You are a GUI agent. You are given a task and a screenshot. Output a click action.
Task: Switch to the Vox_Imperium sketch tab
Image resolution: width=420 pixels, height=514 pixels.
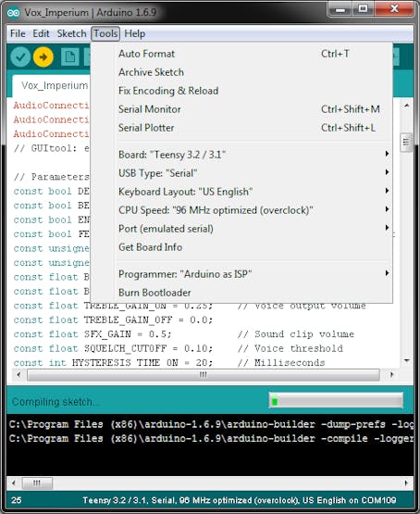tap(52, 86)
